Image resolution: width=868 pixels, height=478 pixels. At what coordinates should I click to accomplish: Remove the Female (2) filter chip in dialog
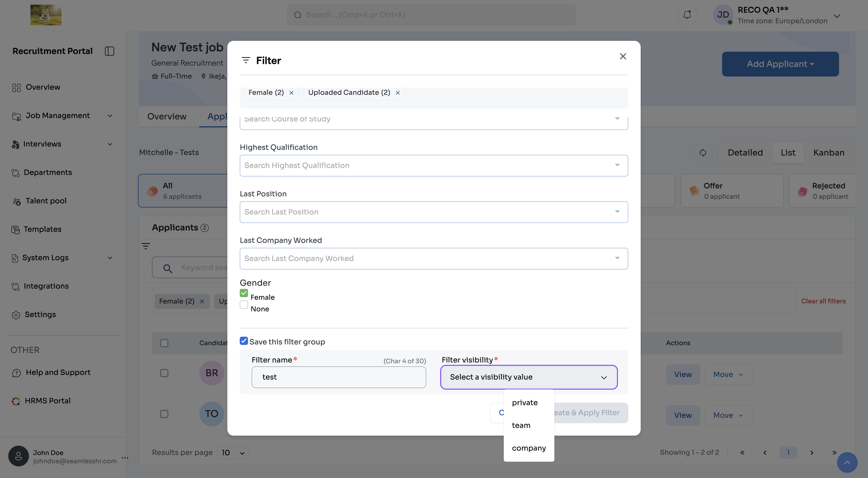(291, 93)
